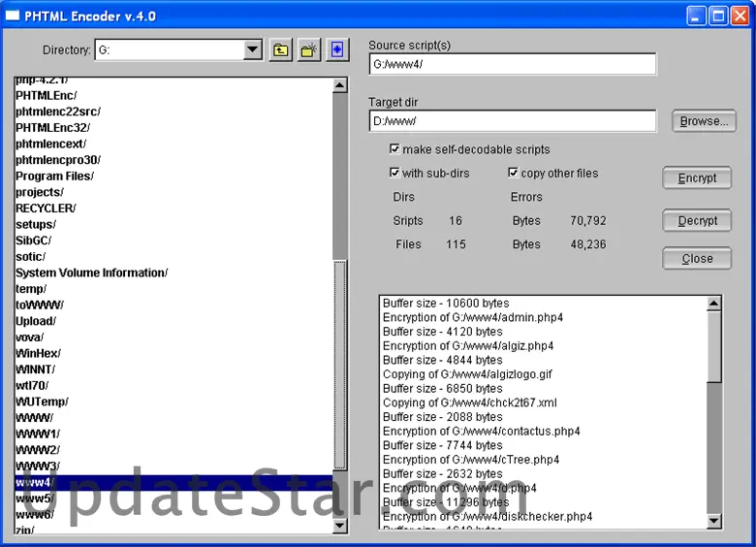Uncheck the with sub-dirs option
Viewport: 756px width, 547px height.
[395, 173]
